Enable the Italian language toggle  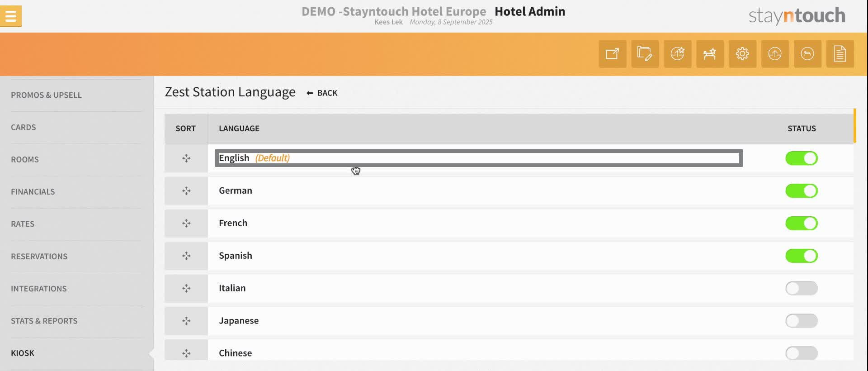click(802, 289)
